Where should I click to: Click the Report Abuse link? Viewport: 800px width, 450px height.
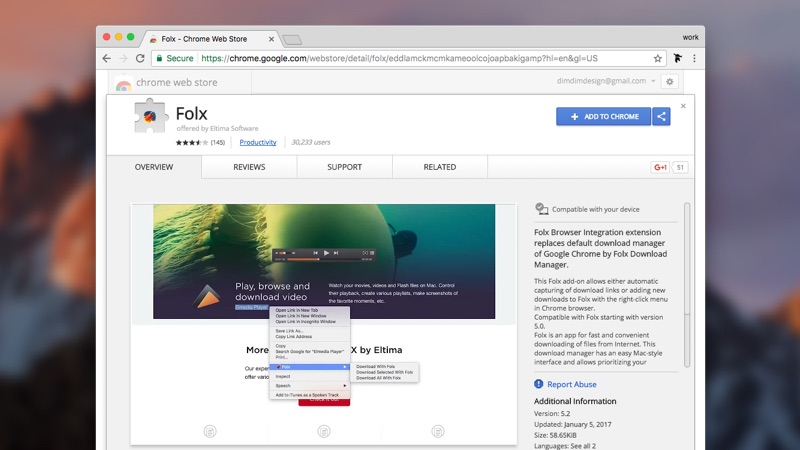[571, 384]
